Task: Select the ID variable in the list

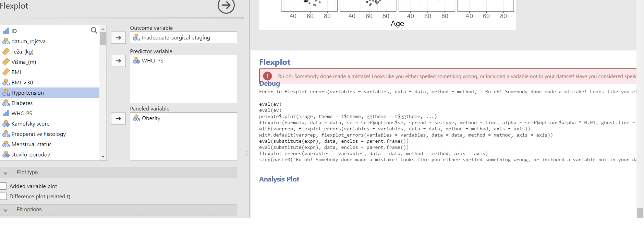Action: (14, 31)
